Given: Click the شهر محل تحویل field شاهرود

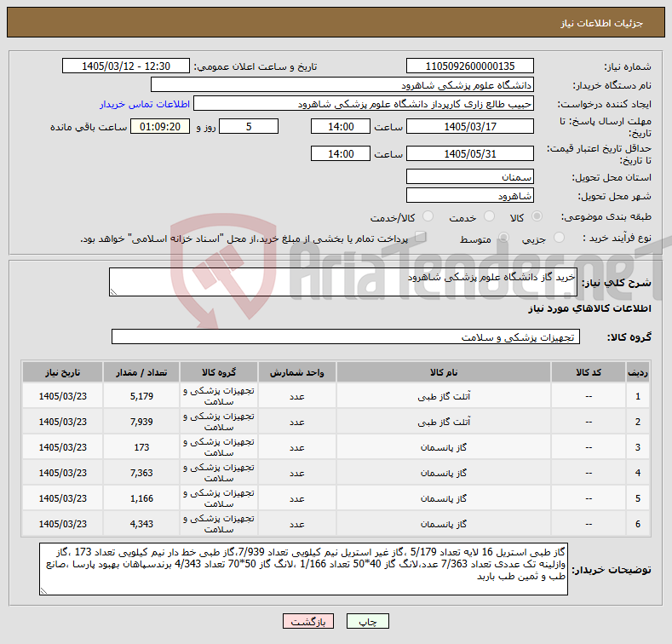Looking at the screenshot, I should (x=469, y=196).
